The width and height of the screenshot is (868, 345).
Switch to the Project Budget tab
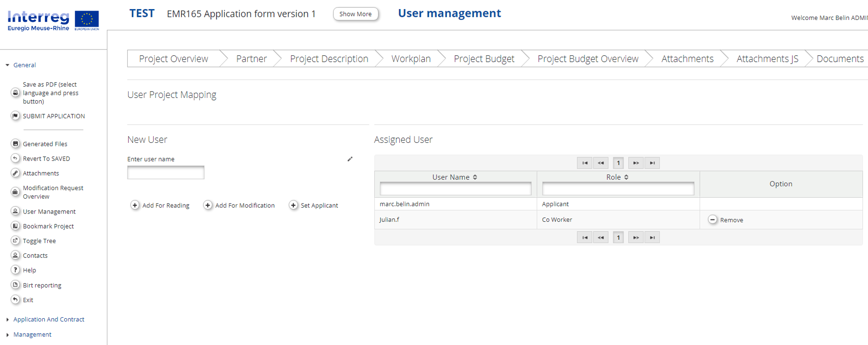484,59
